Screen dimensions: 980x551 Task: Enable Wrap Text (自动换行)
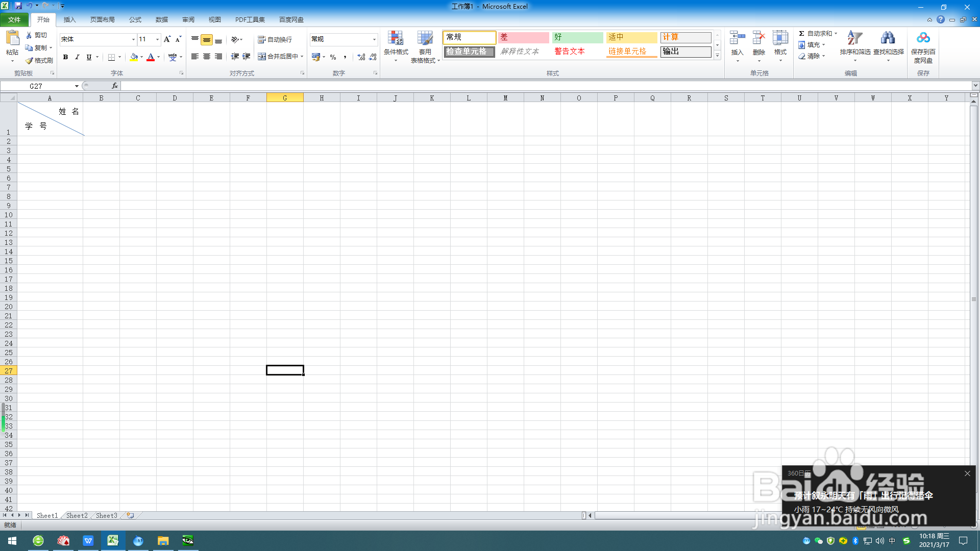click(x=275, y=39)
